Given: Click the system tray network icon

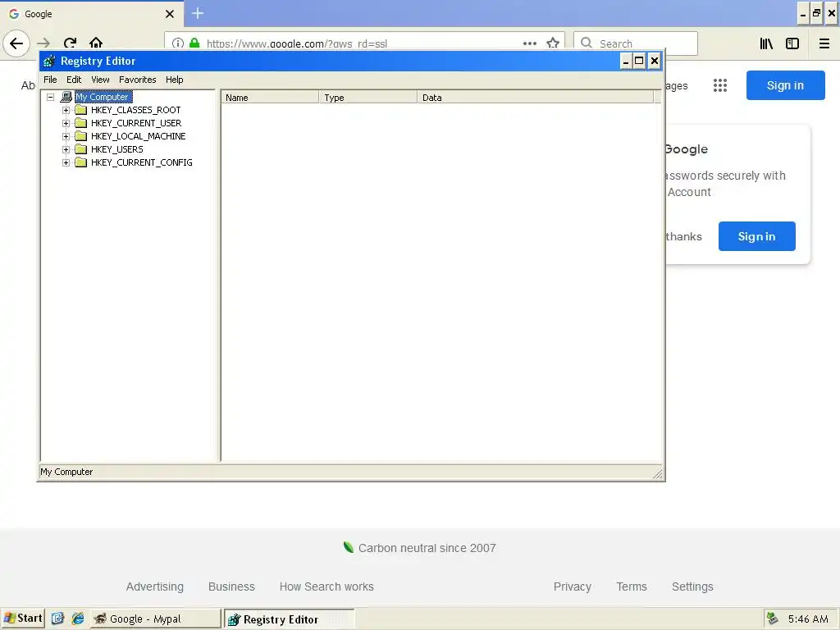Looking at the screenshot, I should 772,619.
